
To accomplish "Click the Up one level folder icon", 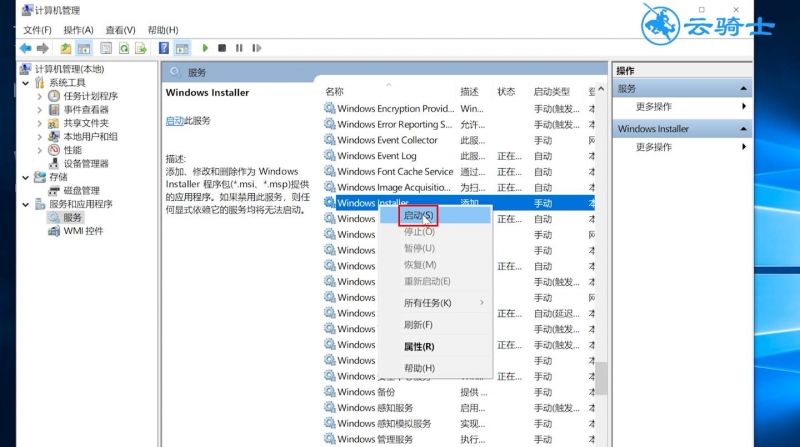I will point(65,48).
